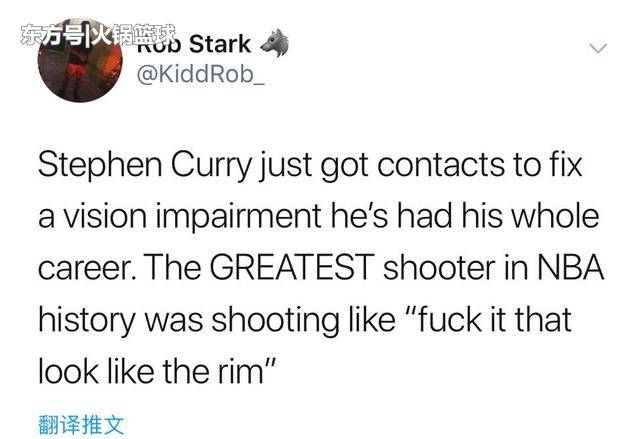The width and height of the screenshot is (640, 439).
Task: Click the word "GREATEST" in tweet
Action: 292,268
